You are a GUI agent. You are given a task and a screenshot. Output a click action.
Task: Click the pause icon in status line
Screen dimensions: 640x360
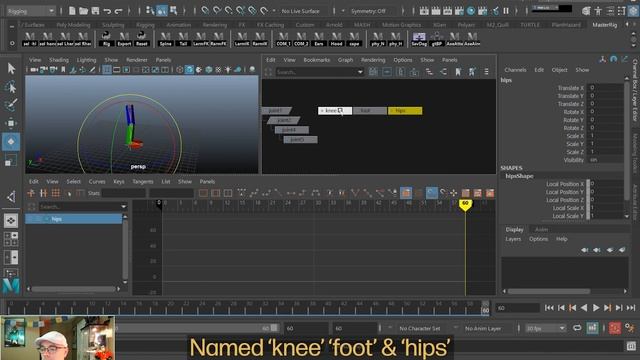pos(506,11)
